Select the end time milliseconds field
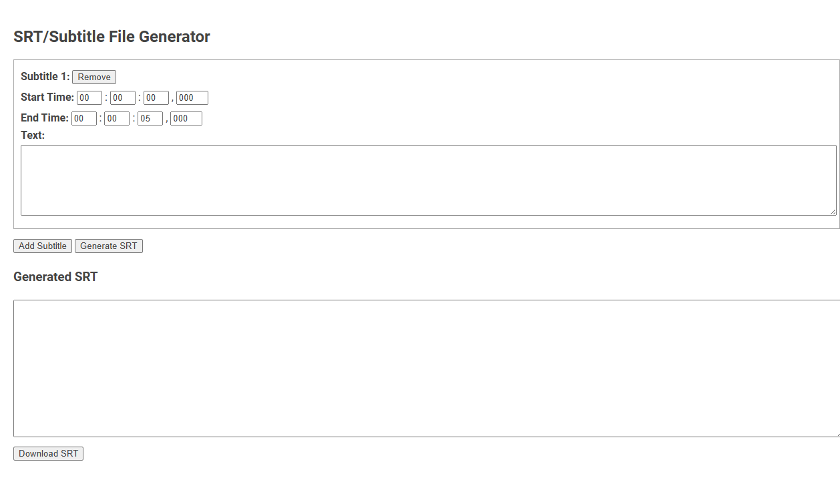Image resolution: width=840 pixels, height=504 pixels. [186, 118]
